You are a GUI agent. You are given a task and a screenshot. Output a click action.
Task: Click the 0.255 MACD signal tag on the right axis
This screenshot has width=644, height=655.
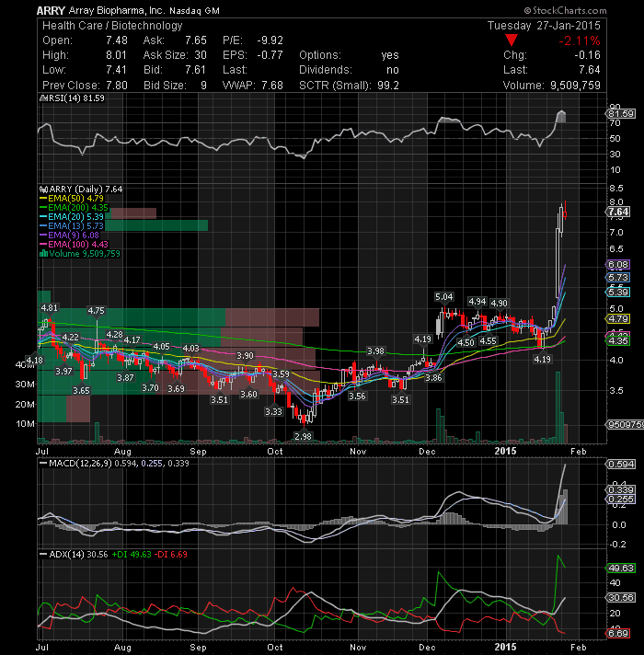[621, 500]
